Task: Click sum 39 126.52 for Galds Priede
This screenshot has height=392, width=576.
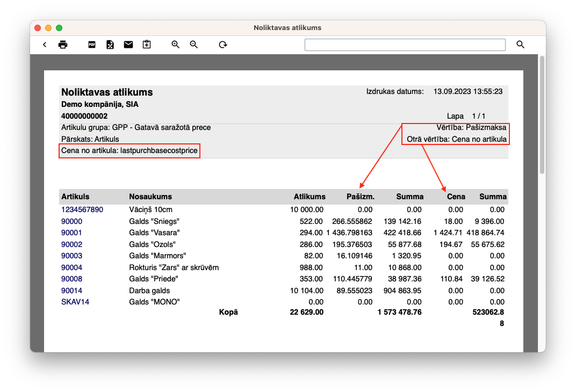Action: point(488,279)
